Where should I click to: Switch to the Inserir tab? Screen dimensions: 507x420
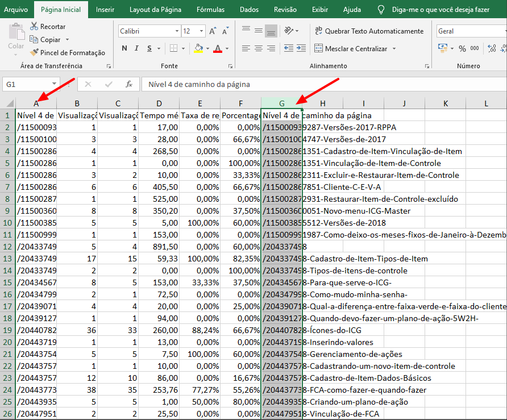(105, 9)
